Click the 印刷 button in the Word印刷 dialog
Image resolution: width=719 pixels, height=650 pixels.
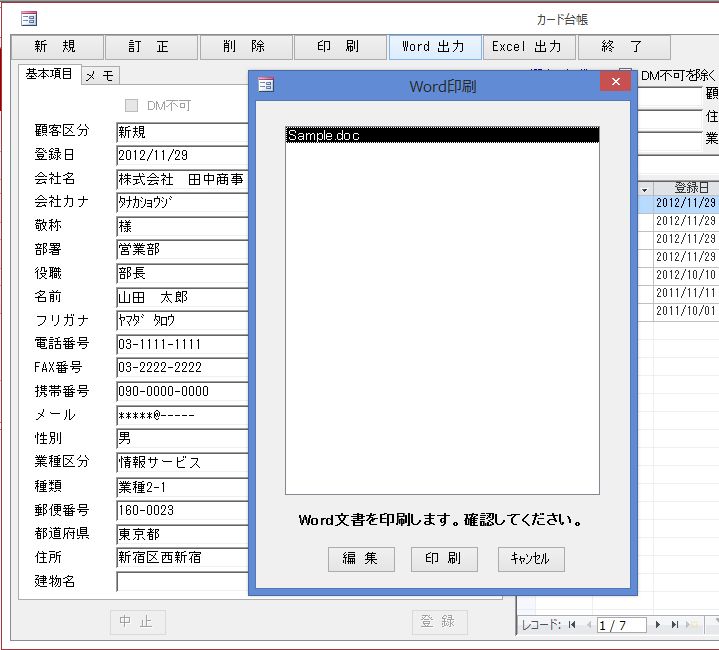(444, 559)
